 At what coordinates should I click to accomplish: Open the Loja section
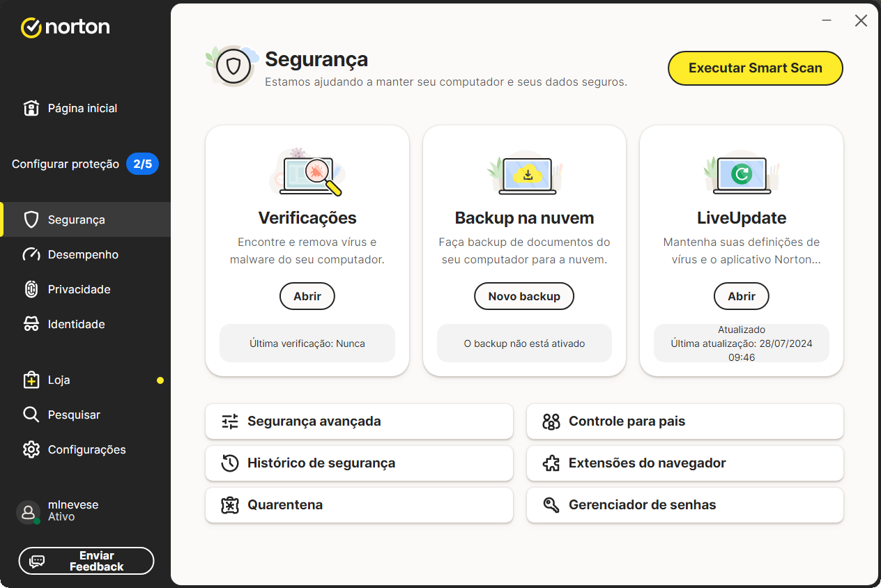(x=85, y=380)
